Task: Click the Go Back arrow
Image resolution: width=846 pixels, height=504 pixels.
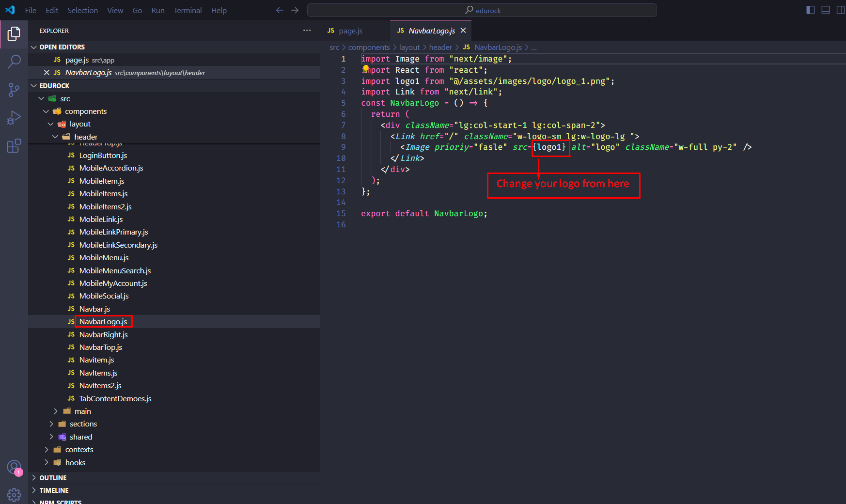Action: pyautogui.click(x=280, y=10)
